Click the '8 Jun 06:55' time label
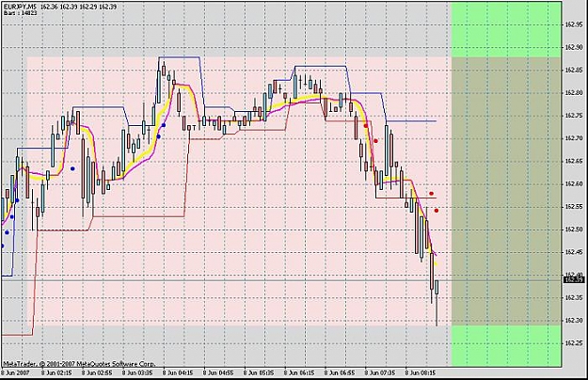This screenshot has height=380, width=588. 340,372
